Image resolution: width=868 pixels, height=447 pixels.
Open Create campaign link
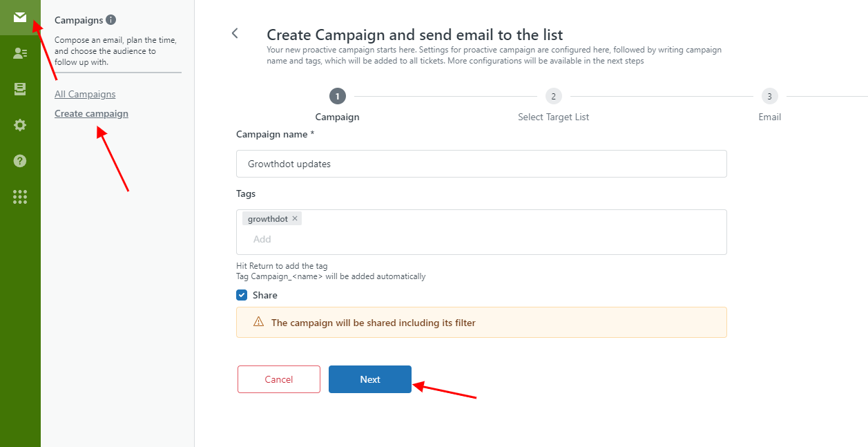click(x=91, y=113)
